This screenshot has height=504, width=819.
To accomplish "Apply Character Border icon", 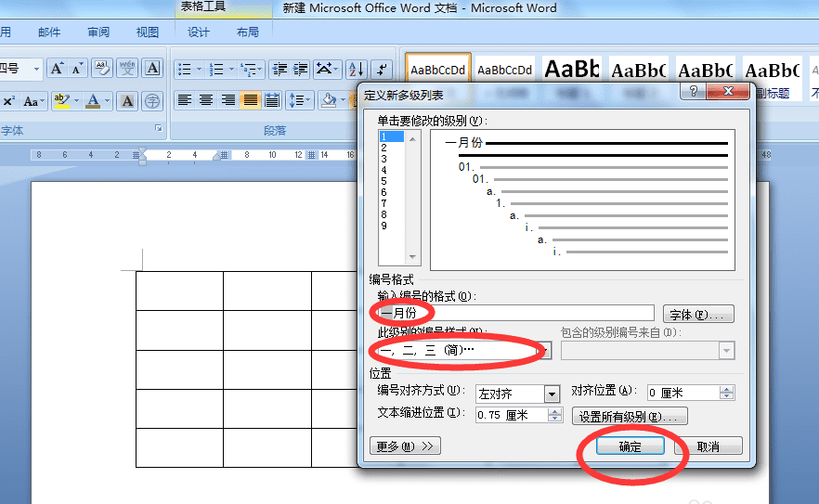I will 152,69.
